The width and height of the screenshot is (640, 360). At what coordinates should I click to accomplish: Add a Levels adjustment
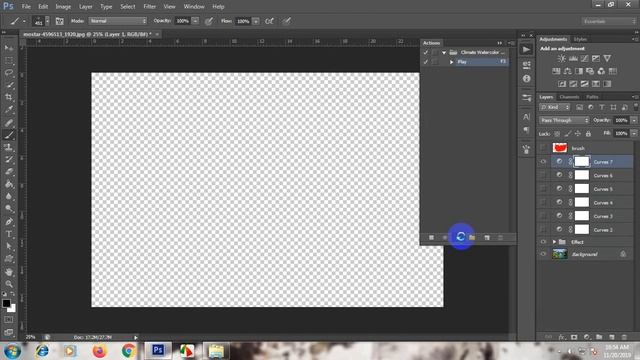[573, 59]
